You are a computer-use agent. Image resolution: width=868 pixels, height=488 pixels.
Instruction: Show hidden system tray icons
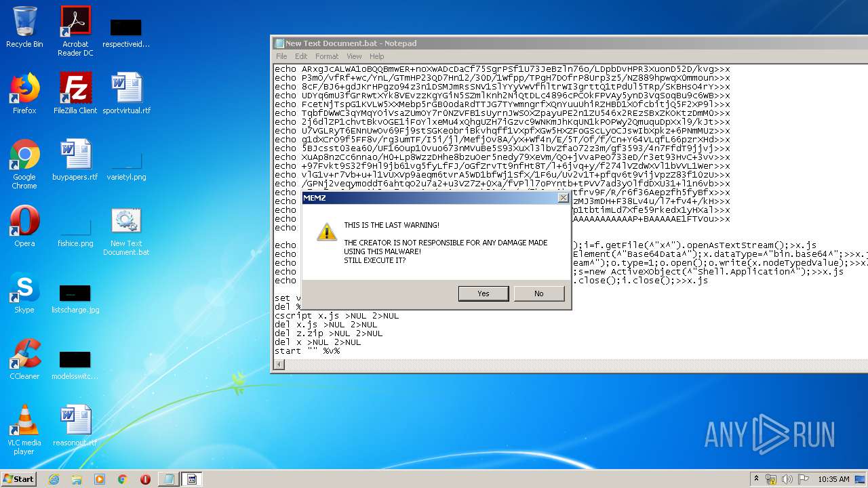[x=757, y=479]
